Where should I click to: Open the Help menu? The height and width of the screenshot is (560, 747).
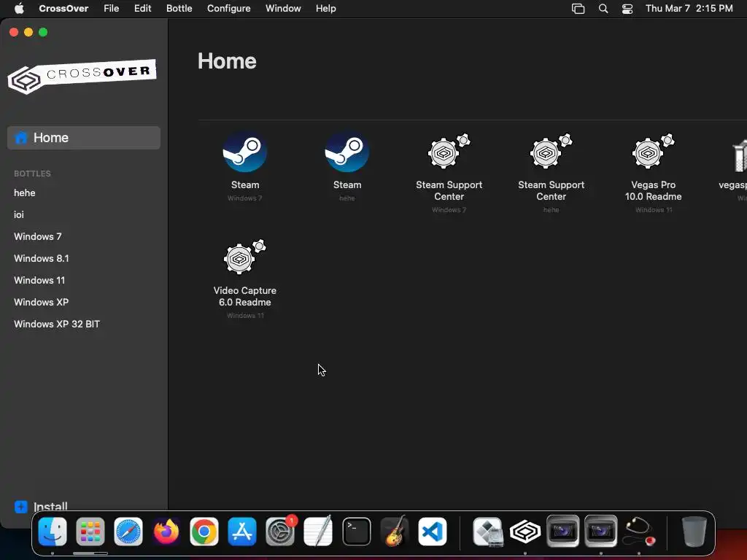pos(326,8)
